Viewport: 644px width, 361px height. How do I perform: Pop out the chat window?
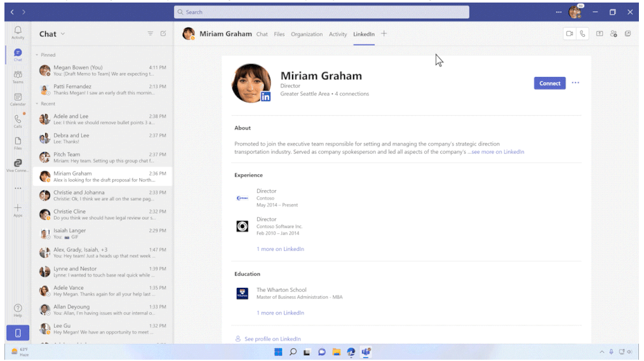pos(627,34)
